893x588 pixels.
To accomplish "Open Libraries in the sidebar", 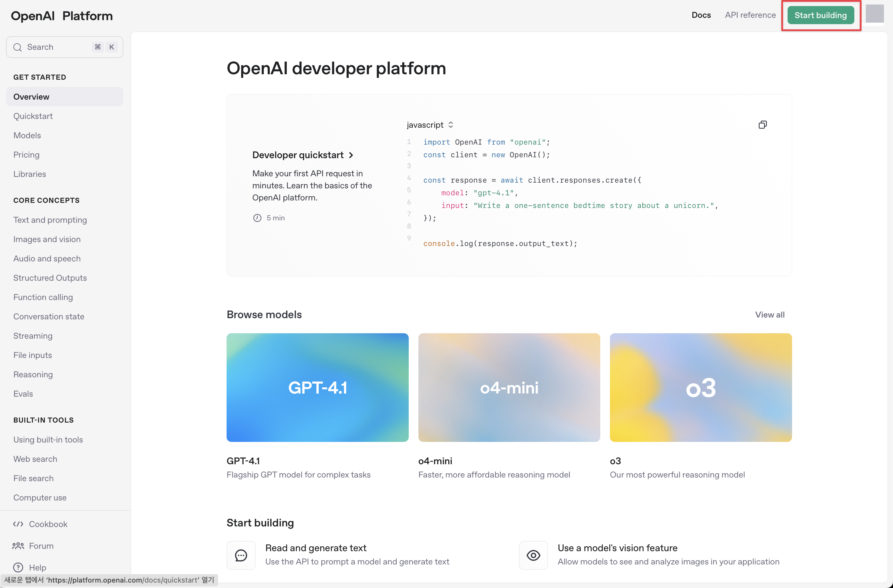I will click(x=30, y=174).
